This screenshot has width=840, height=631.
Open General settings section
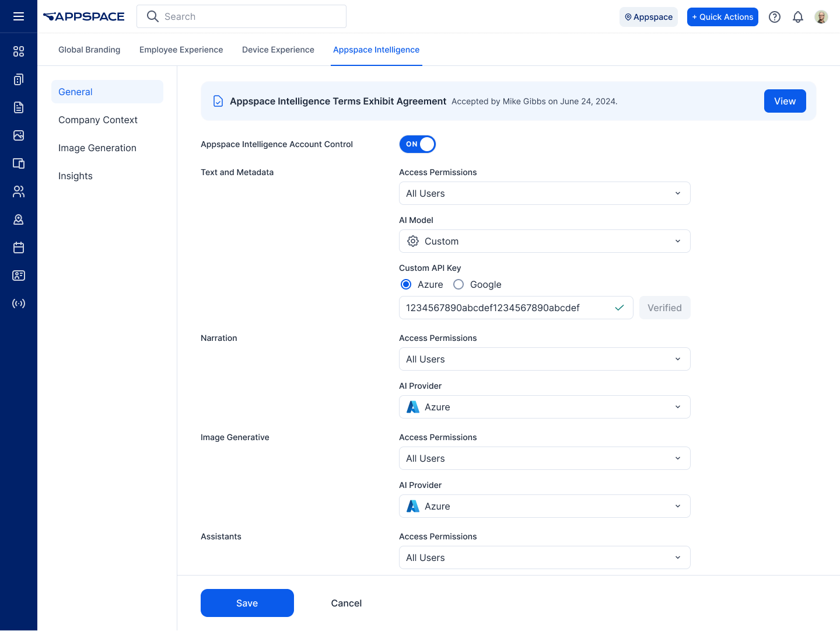coord(107,92)
